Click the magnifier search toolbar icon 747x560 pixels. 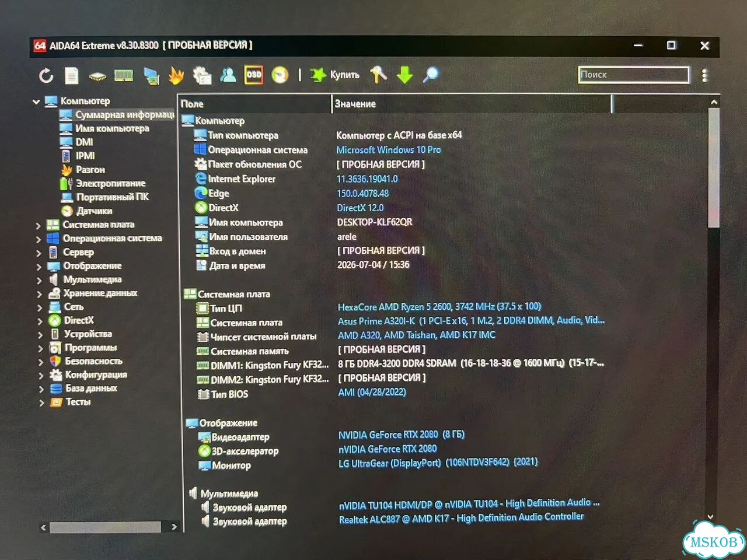[431, 75]
